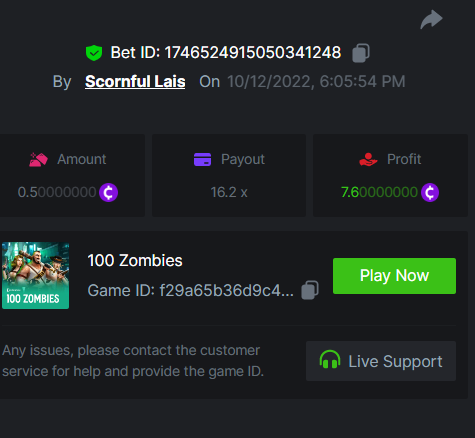Click the green profit amount 7.60000000

click(x=379, y=192)
